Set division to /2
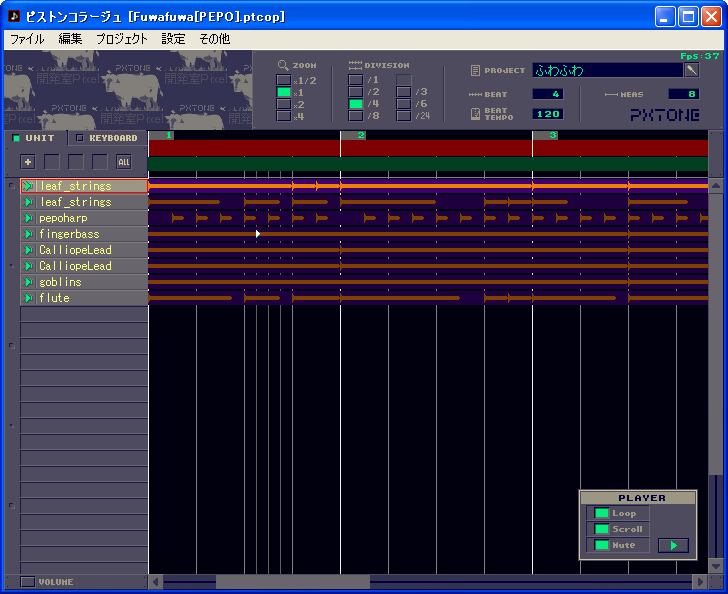 [356, 92]
